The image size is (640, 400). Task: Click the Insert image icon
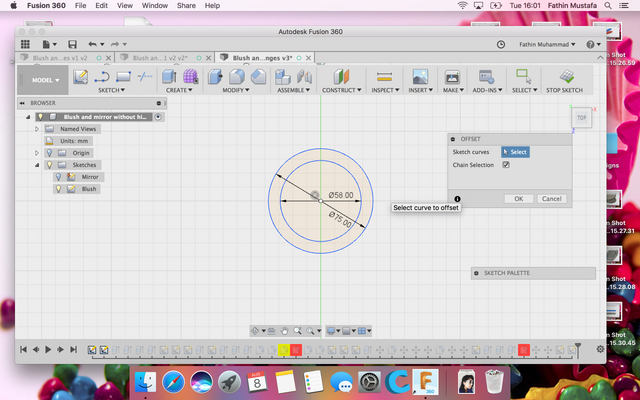420,76
